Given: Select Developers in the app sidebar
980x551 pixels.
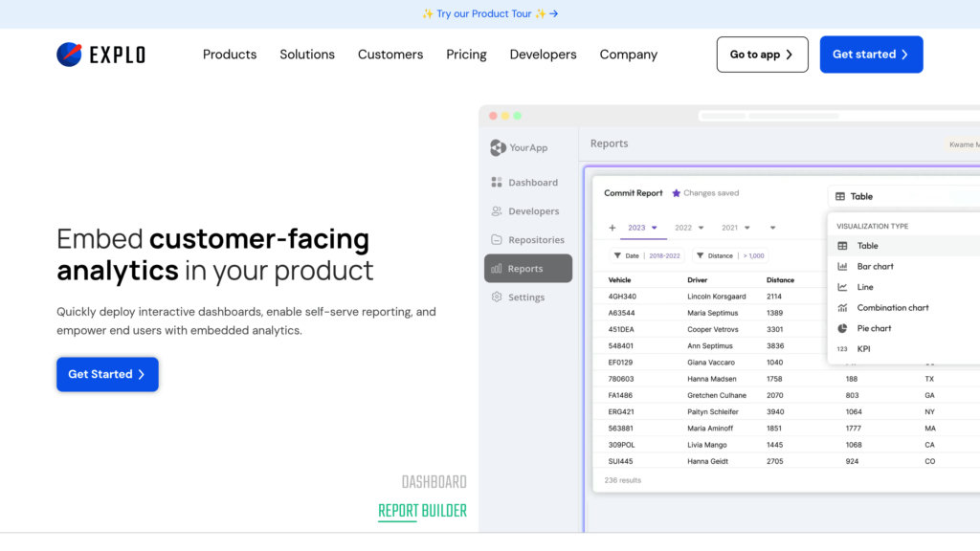Looking at the screenshot, I should click(528, 211).
